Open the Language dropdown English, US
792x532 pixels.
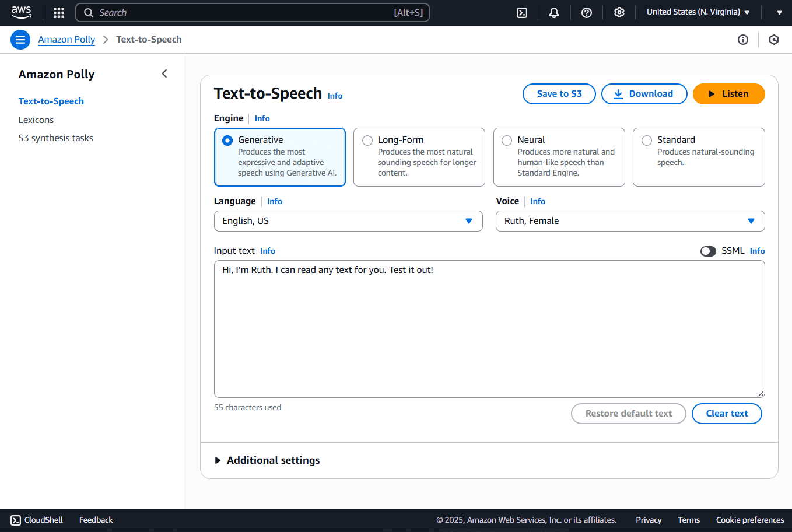pos(348,221)
